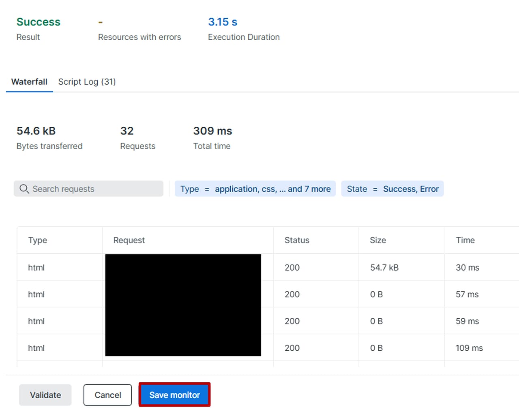519x420 pixels.
Task: Sort by the Type column header
Action: coord(38,240)
